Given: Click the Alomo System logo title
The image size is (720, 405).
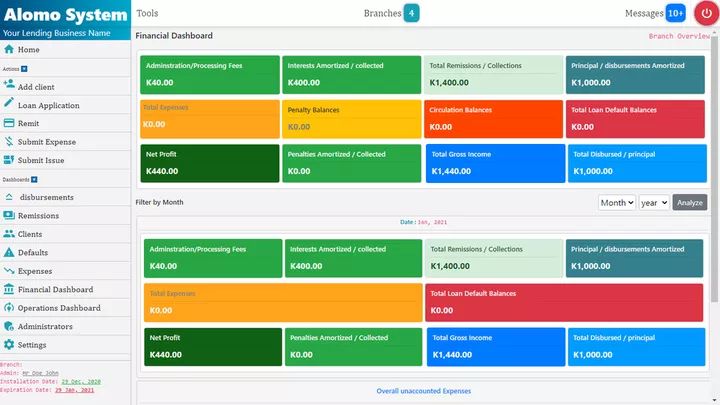Looking at the screenshot, I should [65, 15].
